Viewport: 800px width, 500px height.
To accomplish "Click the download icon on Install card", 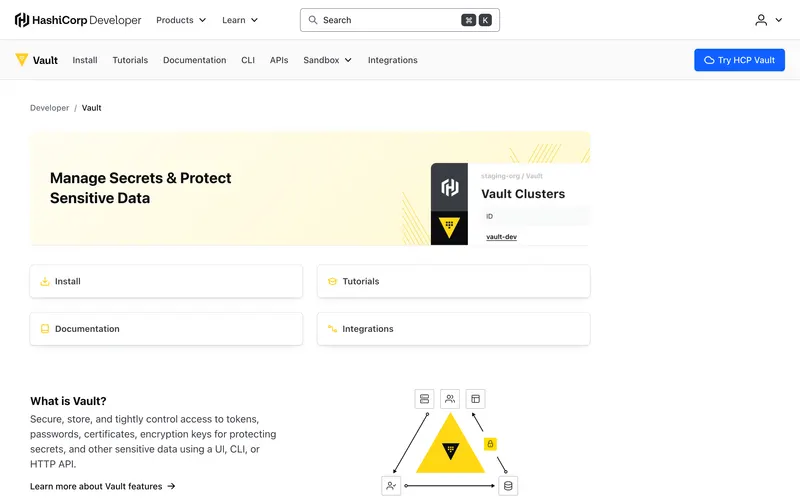I will point(45,281).
